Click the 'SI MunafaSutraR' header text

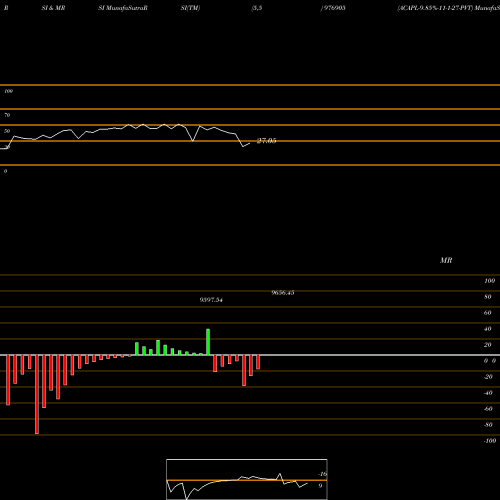click(x=123, y=8)
